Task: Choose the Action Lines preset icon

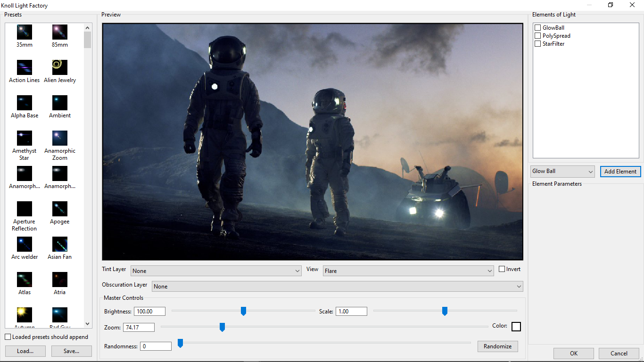Action: tap(25, 67)
